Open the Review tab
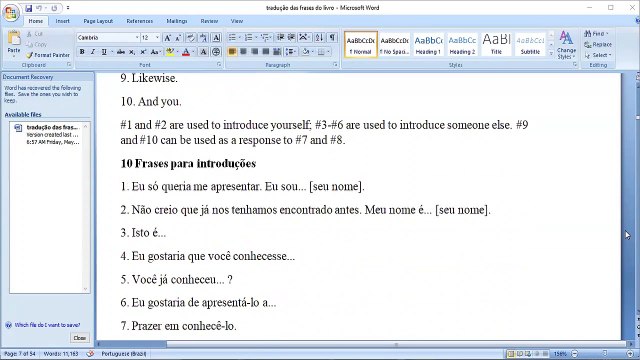This screenshot has width=640, height=360. pos(209,21)
